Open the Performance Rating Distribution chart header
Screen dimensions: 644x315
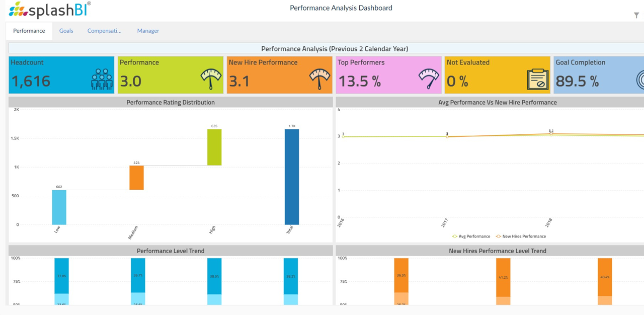[x=171, y=102]
